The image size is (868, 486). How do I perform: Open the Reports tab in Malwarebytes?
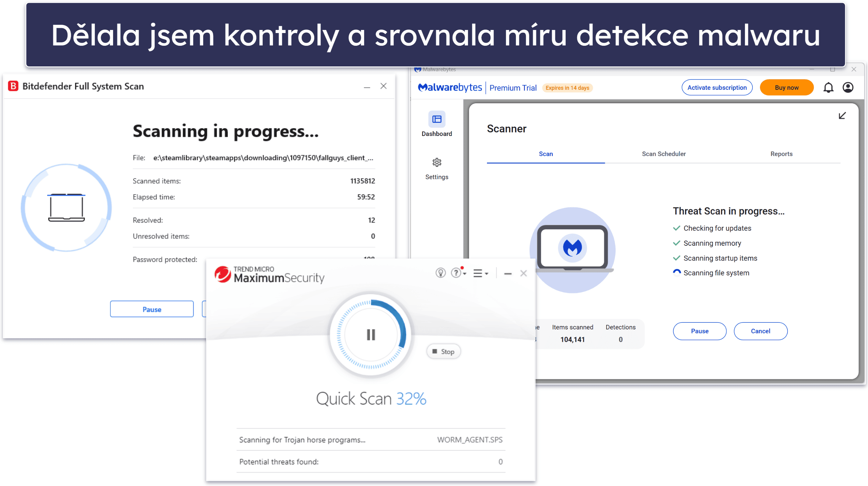coord(781,154)
